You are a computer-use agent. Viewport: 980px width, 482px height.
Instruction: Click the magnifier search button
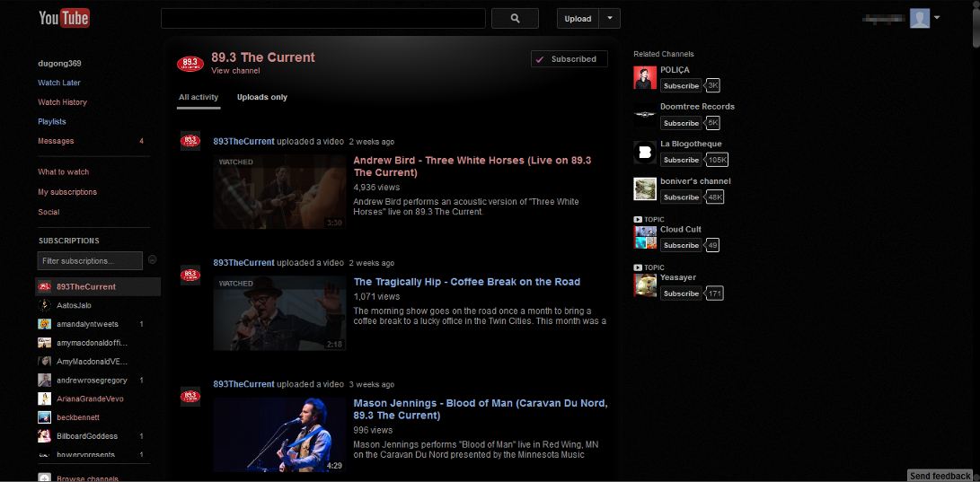(x=515, y=18)
